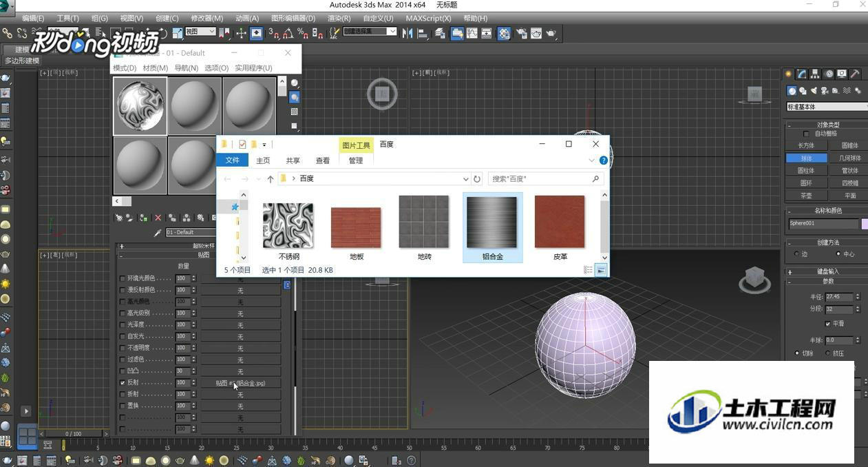Image resolution: width=868 pixels, height=467 pixels.
Task: Click the 长方体 object type button
Action: (806, 146)
